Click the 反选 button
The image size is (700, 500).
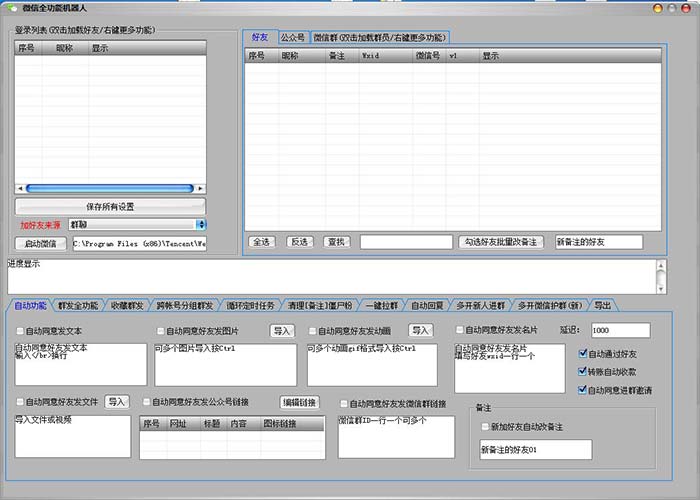[300, 242]
